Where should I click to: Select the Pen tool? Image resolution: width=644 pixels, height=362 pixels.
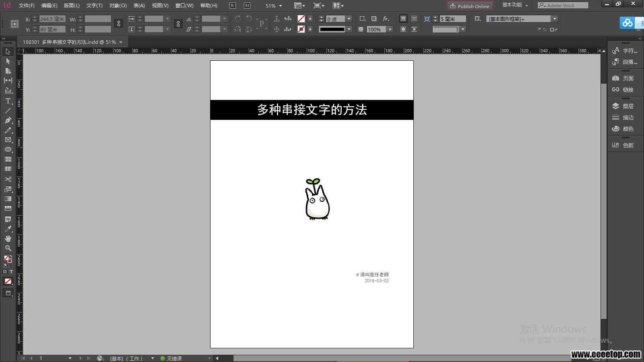click(8, 120)
